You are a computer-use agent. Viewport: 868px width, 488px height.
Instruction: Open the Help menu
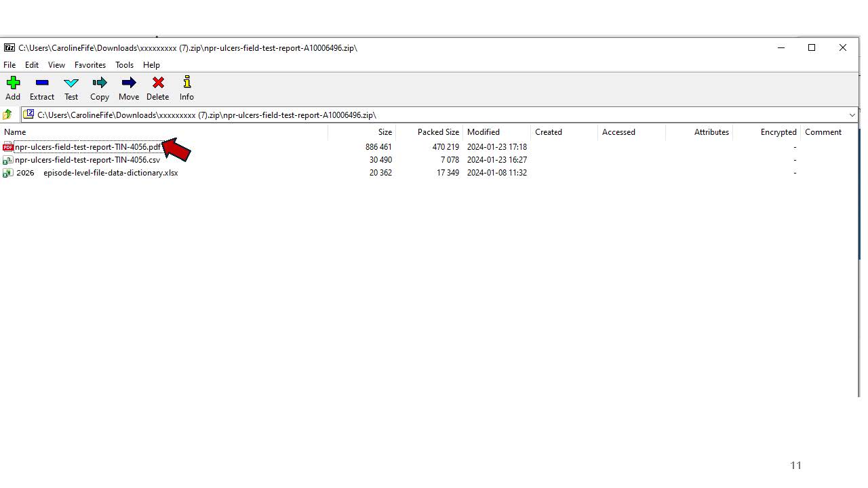click(x=151, y=65)
